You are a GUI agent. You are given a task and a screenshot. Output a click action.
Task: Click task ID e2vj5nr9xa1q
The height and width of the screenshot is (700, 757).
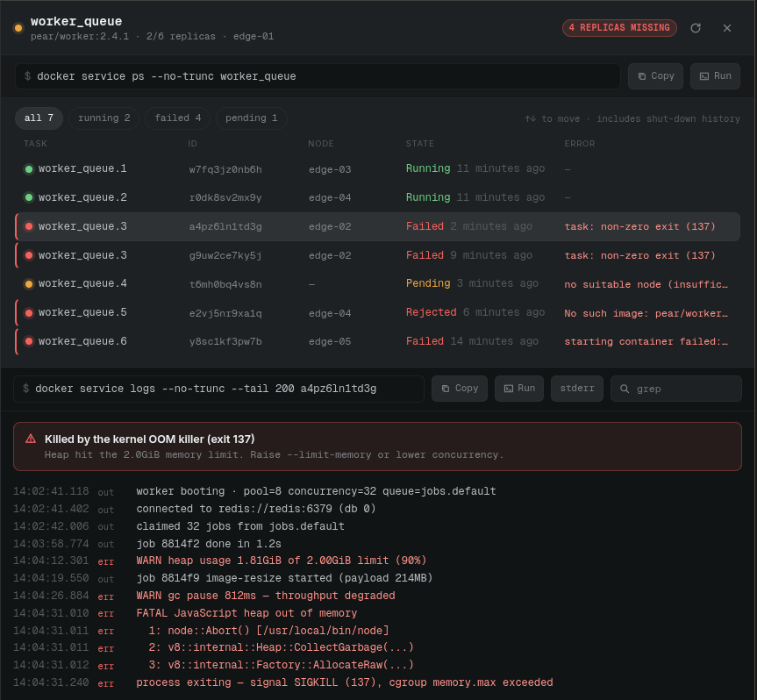tap(225, 313)
